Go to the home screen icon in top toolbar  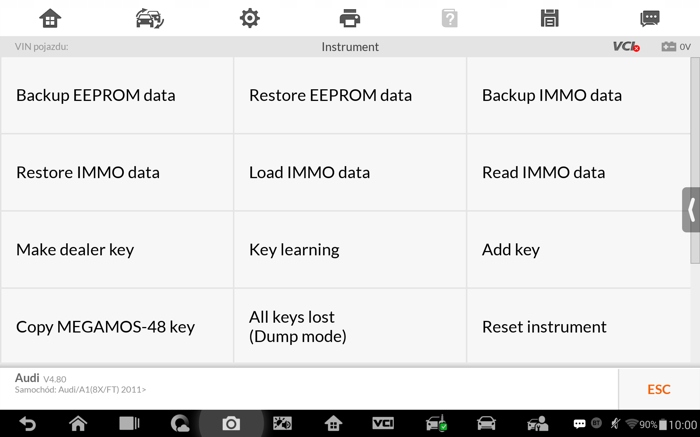click(x=50, y=18)
